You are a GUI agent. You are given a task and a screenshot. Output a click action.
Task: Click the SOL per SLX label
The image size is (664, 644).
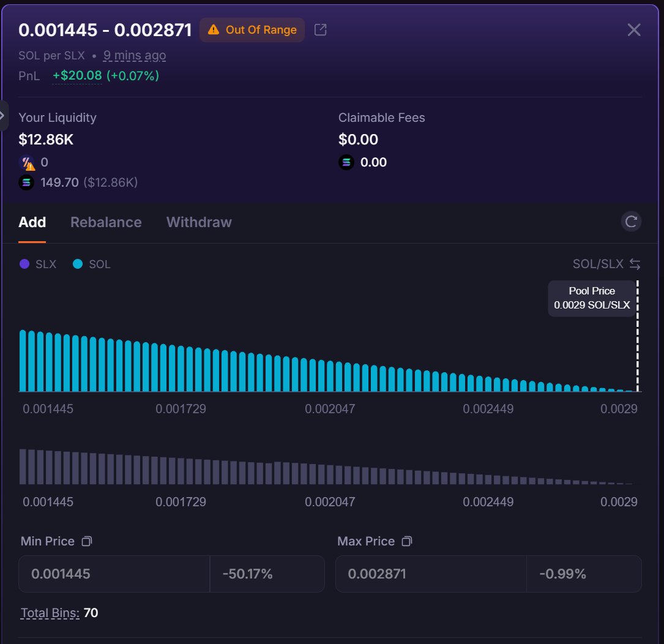[51, 56]
